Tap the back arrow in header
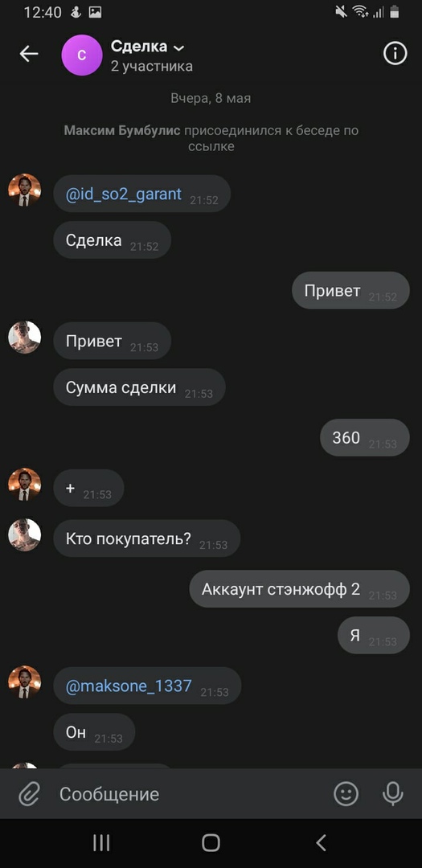Viewport: 422px width, 868px height. tap(29, 54)
